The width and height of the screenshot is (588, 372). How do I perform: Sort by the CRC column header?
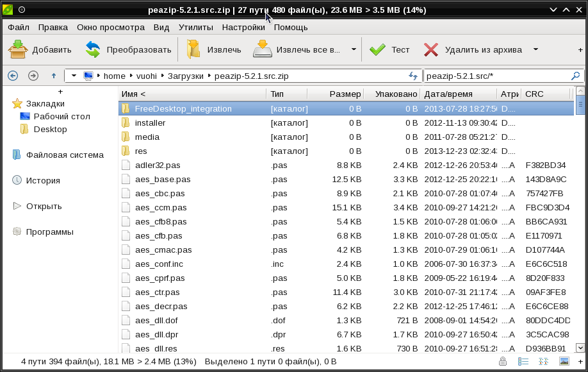point(547,94)
